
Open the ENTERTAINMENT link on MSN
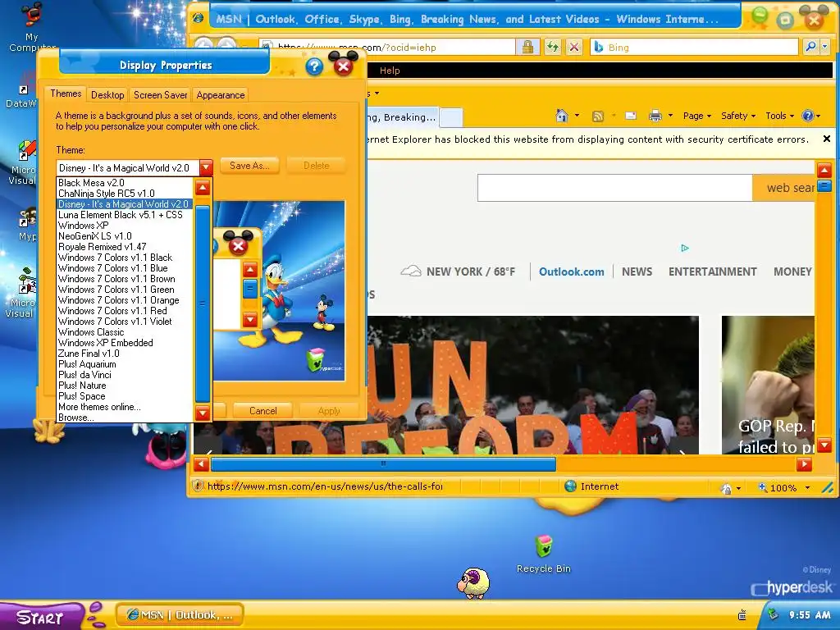(x=713, y=272)
